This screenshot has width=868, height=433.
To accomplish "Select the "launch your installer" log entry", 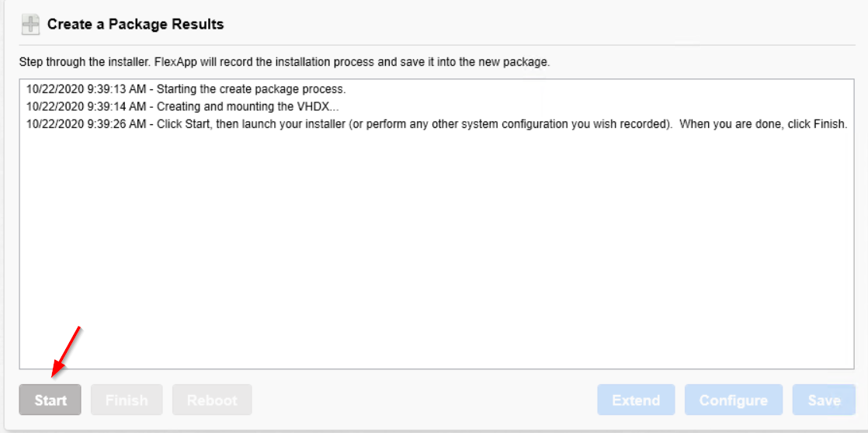I will 437,124.
